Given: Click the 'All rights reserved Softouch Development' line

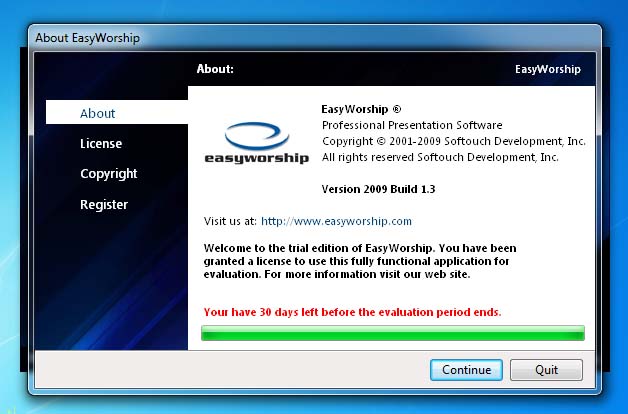Looking at the screenshot, I should point(440,157).
